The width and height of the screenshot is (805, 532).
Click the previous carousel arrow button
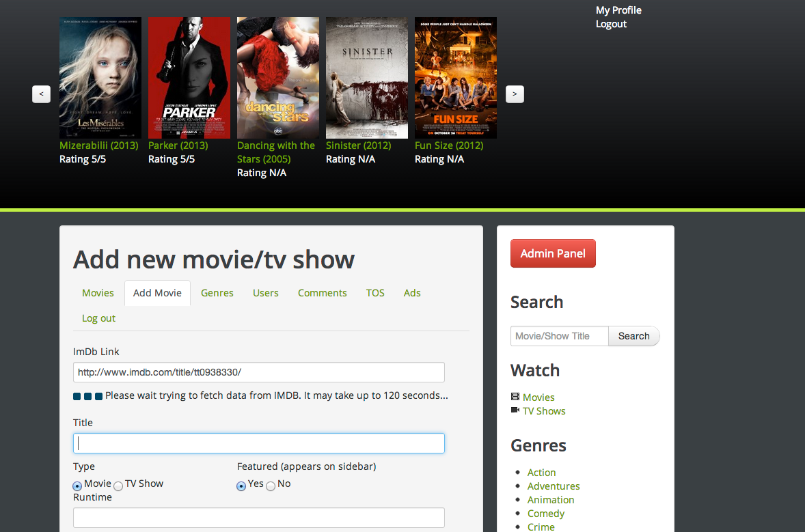coord(41,94)
